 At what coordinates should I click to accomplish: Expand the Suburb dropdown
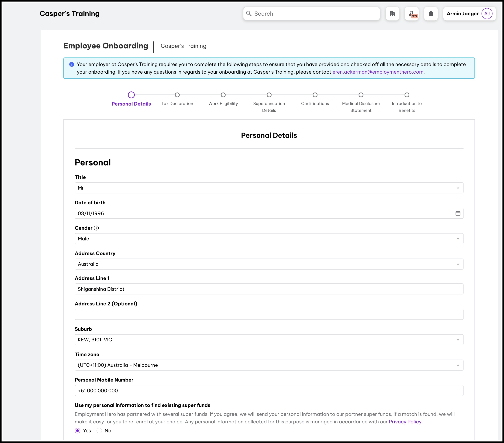(x=269, y=340)
